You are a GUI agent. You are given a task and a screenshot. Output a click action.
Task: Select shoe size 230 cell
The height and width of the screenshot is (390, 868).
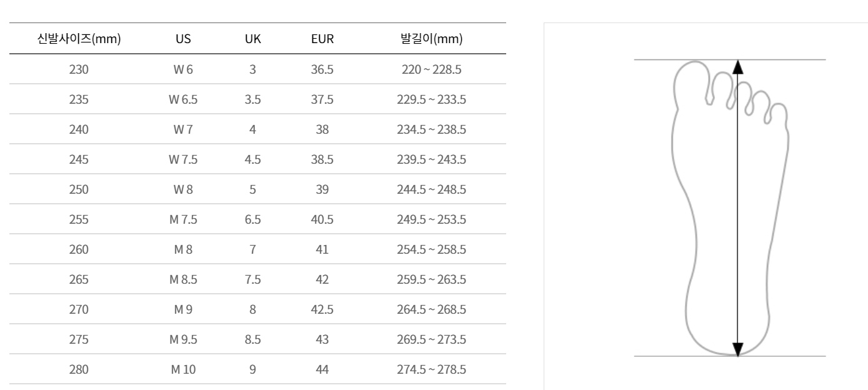[x=79, y=69]
